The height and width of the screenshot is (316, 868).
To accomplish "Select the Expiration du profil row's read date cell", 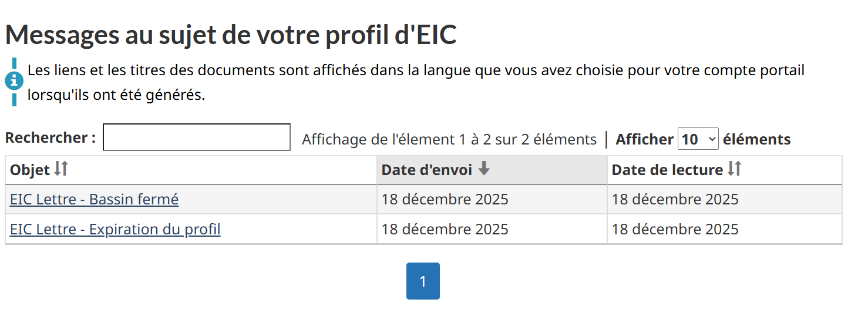I will [x=675, y=229].
